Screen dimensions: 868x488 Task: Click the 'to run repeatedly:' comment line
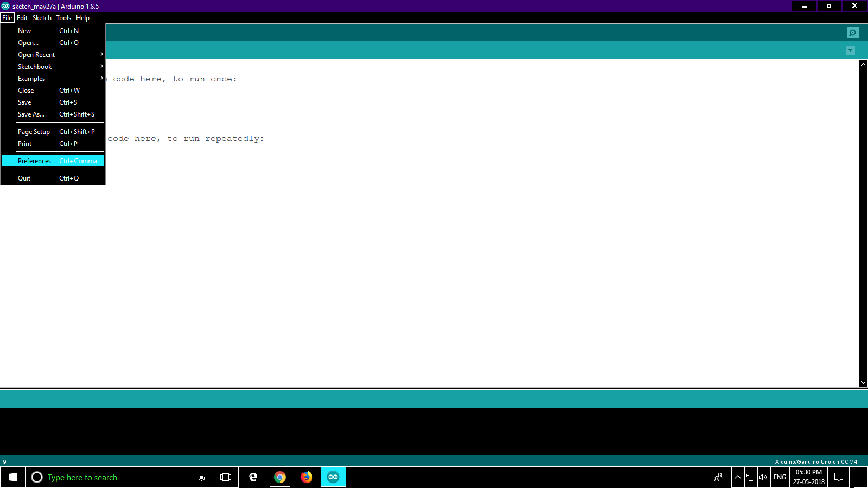tap(215, 139)
